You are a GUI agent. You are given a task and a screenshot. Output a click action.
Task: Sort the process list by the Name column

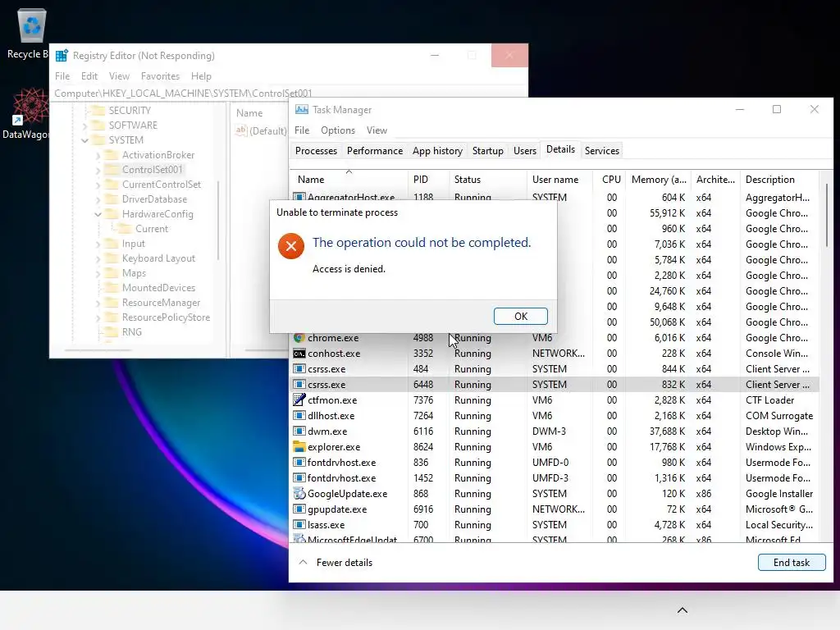pyautogui.click(x=349, y=180)
